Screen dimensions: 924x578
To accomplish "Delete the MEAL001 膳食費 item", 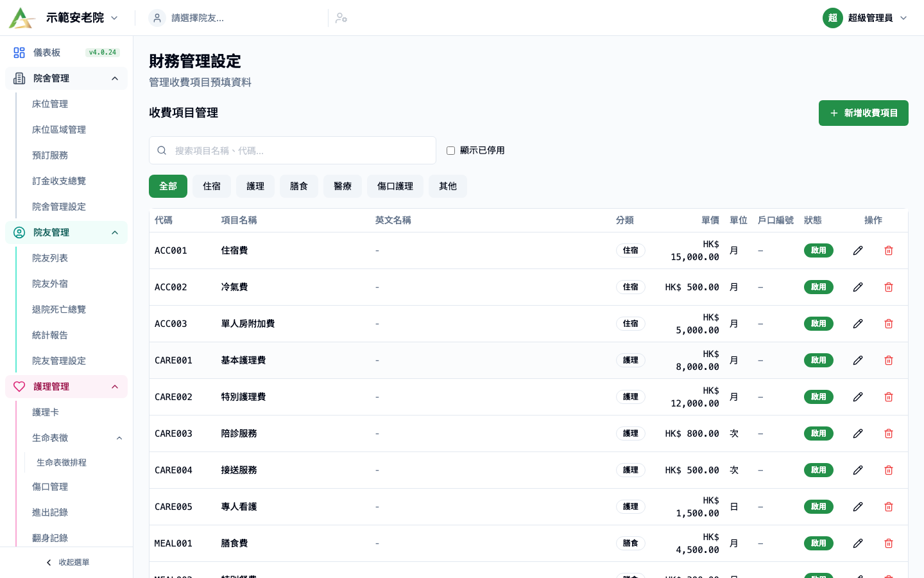I will pos(889,543).
